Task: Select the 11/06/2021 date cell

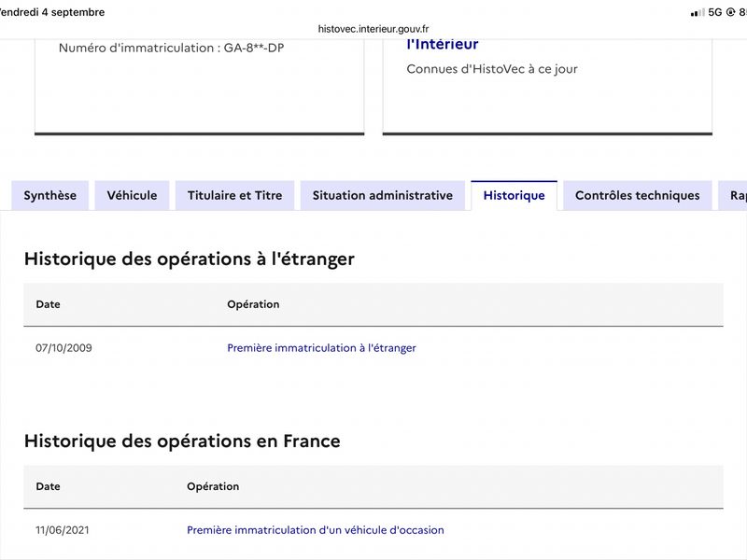Action: click(x=63, y=530)
